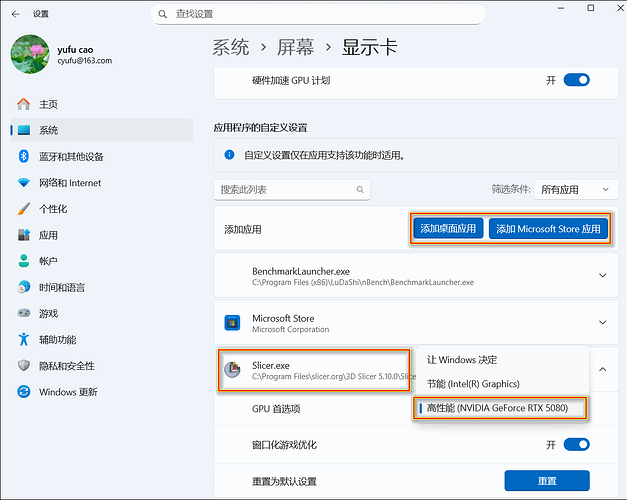
Task: Click magnifier icon in 搜索此列表 box
Action: (x=360, y=190)
